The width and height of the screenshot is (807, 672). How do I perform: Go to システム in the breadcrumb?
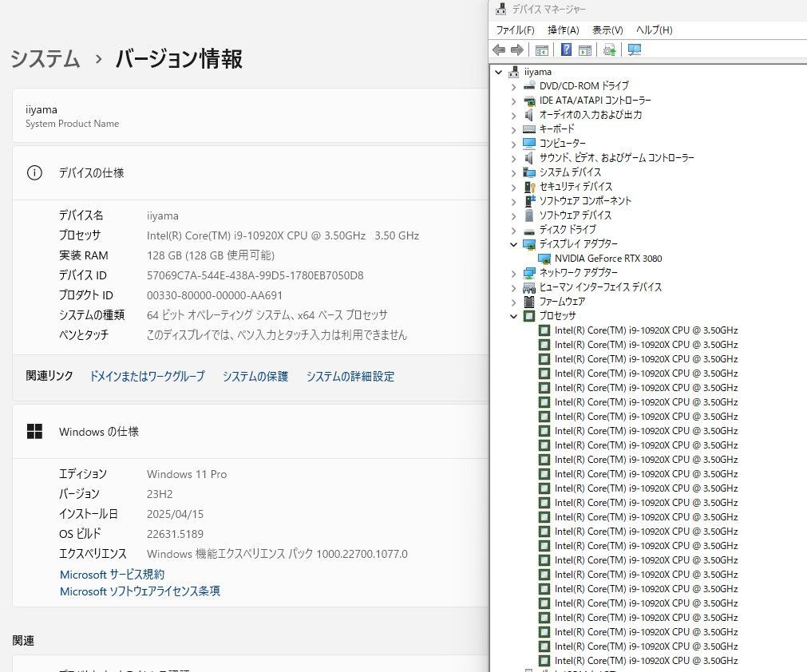(x=45, y=59)
